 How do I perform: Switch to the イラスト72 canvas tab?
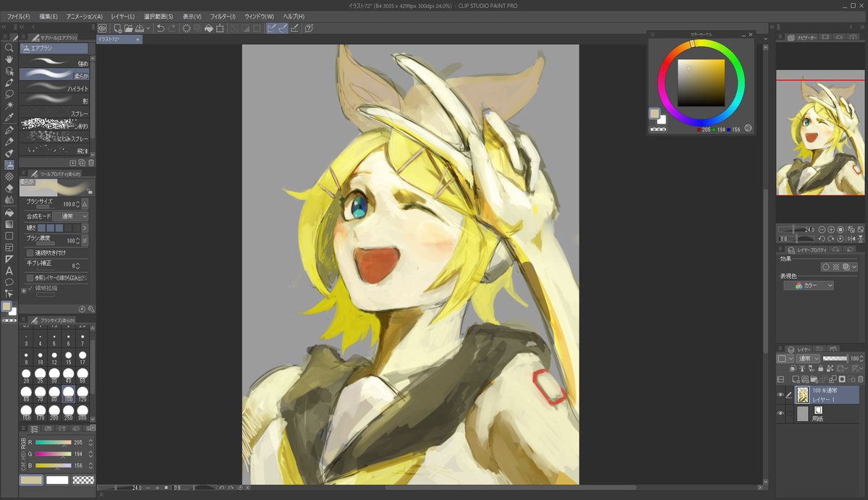point(119,39)
